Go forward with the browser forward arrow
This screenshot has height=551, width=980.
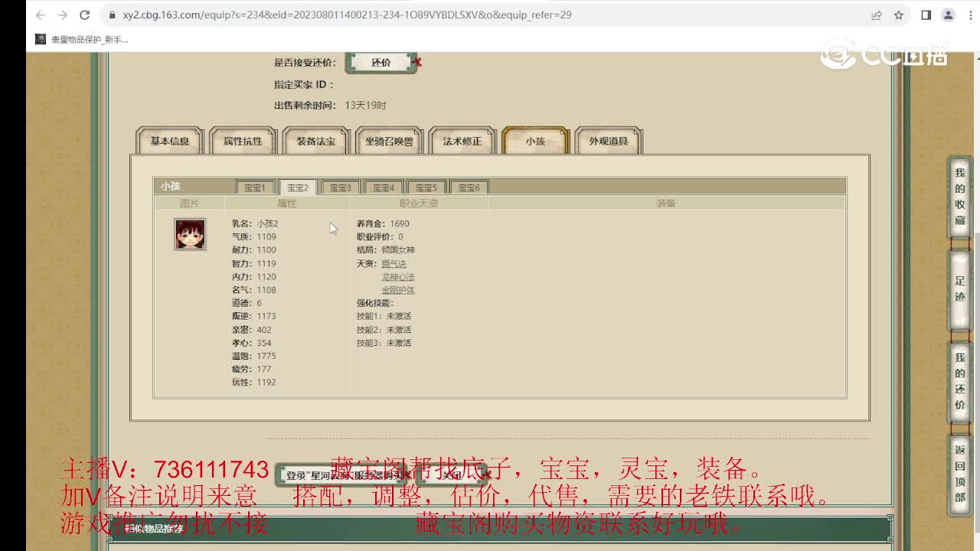click(x=63, y=15)
